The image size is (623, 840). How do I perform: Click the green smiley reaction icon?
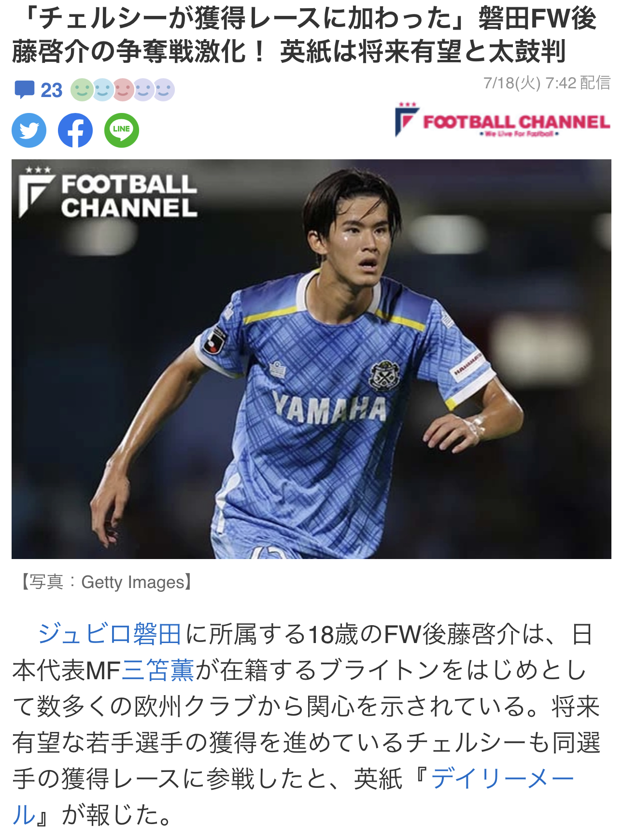click(82, 90)
